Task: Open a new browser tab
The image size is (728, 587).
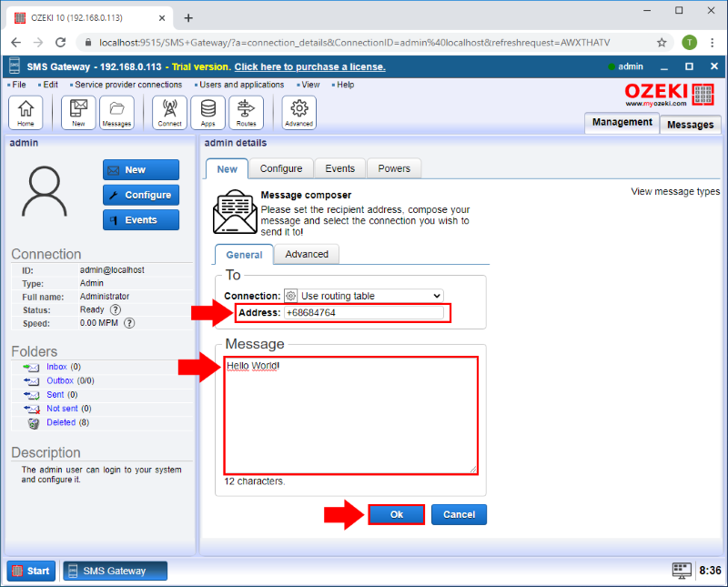Action: click(x=188, y=18)
